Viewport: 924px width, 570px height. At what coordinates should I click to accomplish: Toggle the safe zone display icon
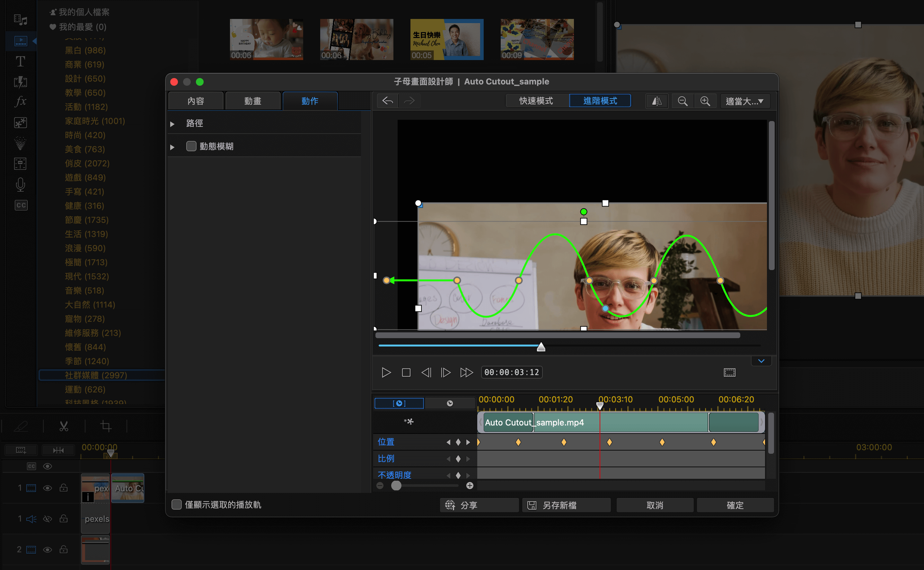coord(729,373)
